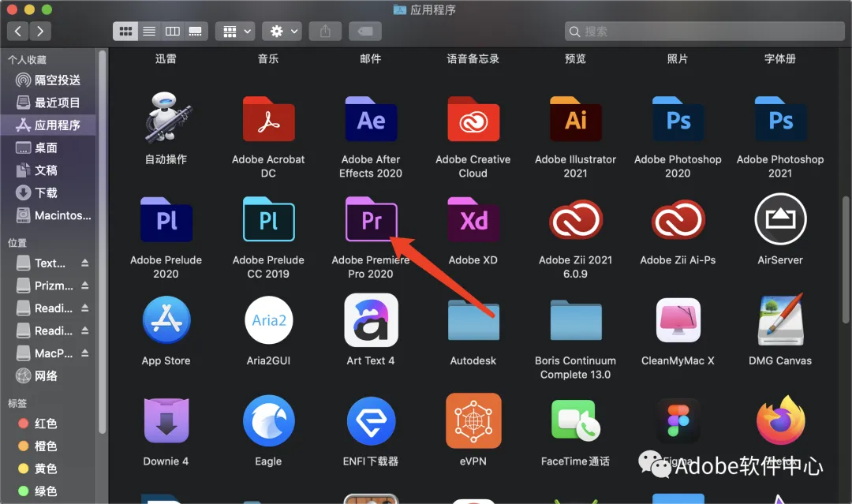Switch to column view
This screenshot has width=852, height=504.
coord(172,32)
